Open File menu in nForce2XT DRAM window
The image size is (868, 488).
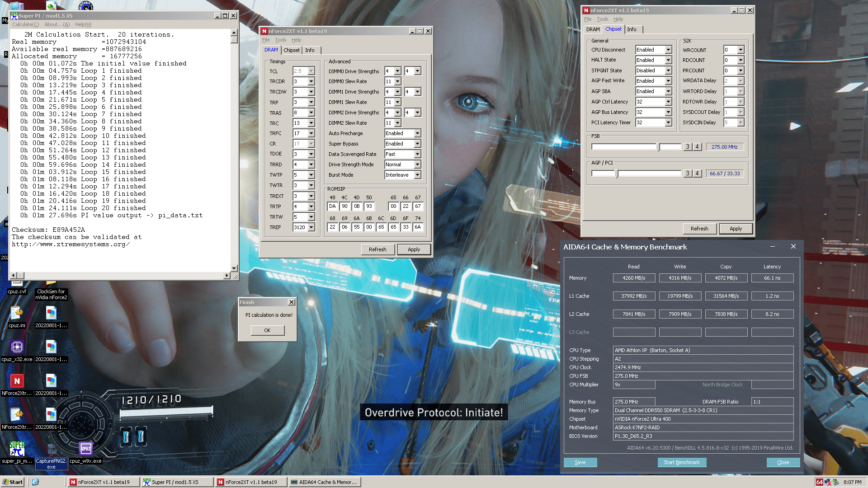coord(266,40)
